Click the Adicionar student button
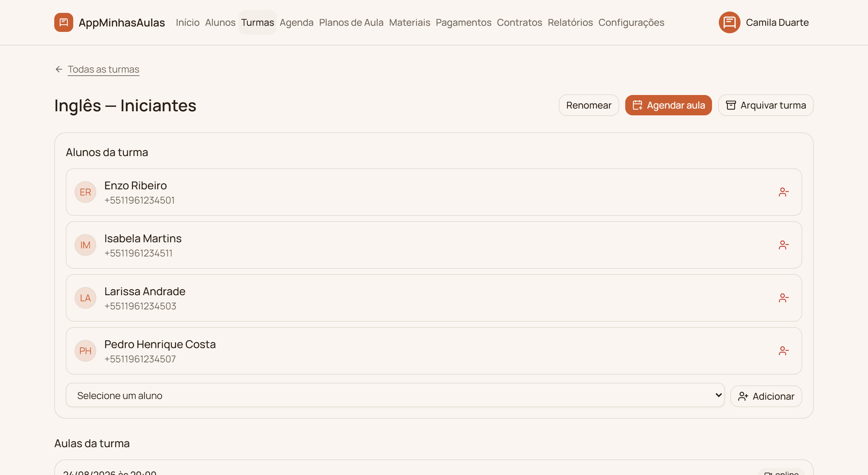This screenshot has height=475, width=868. click(766, 396)
